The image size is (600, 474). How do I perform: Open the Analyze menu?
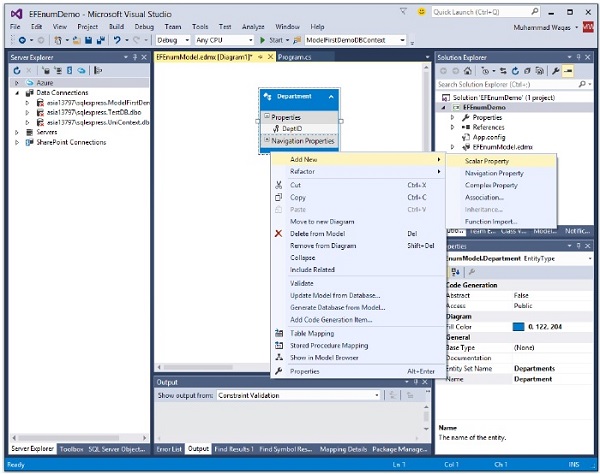point(253,27)
